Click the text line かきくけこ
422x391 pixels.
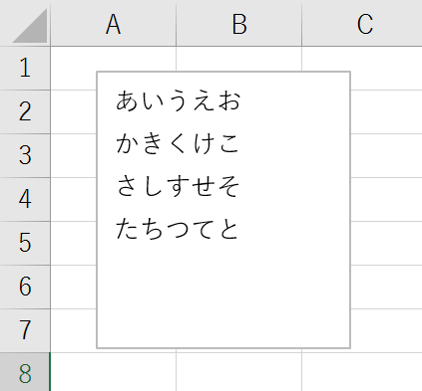click(x=178, y=144)
